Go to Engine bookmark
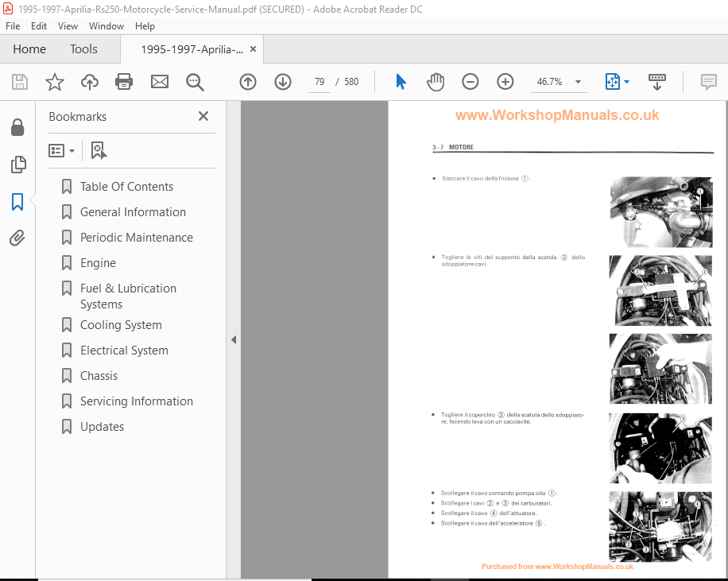 point(98,263)
